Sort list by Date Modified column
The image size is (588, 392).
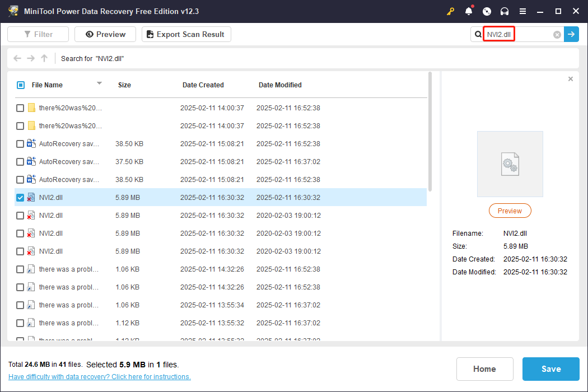[280, 85]
